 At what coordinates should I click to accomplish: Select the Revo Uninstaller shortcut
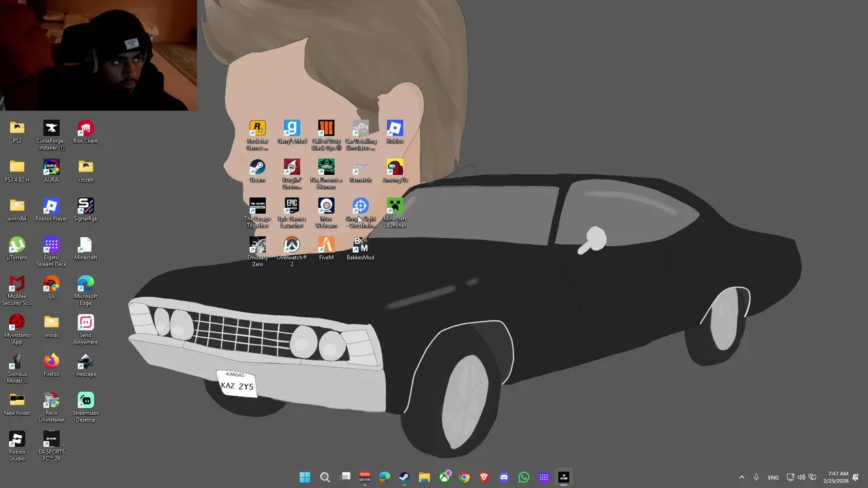51,406
